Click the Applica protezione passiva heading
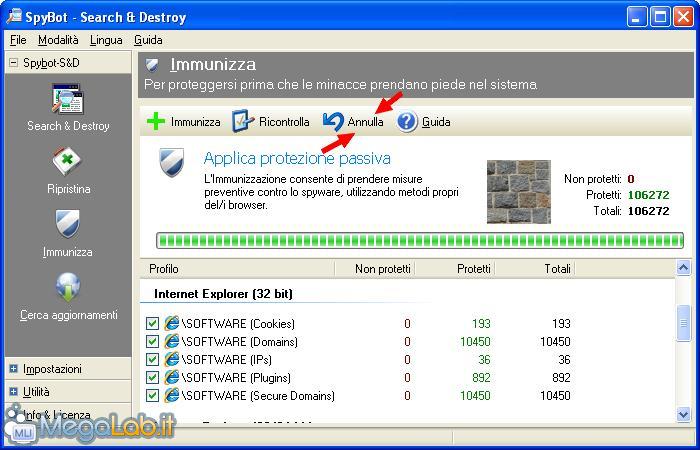Viewport: 700px width, 450px height. click(x=297, y=158)
